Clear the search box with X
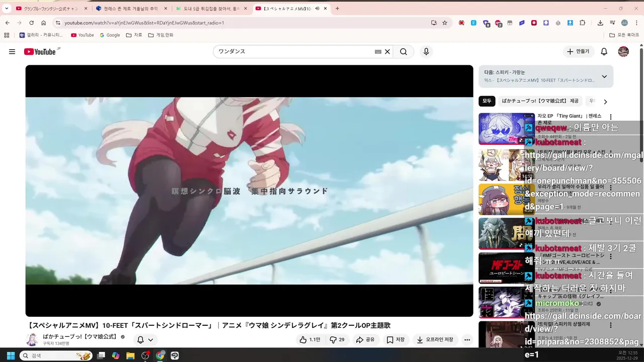The image size is (644, 362). 387,51
